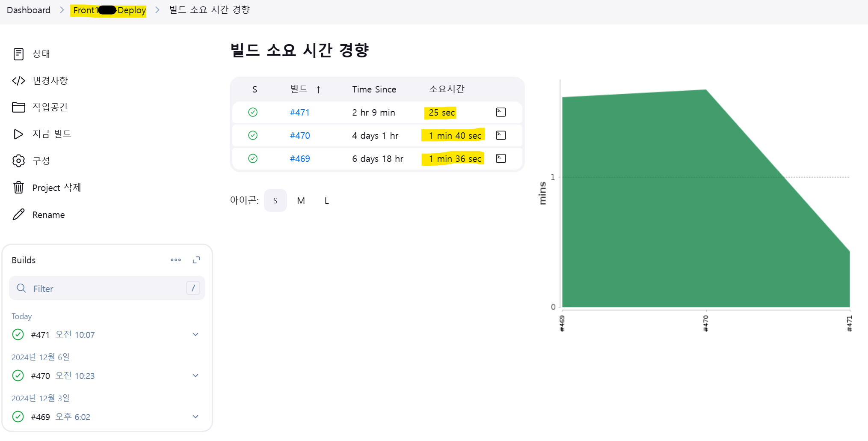Click the 지금 빌드 play icon
This screenshot has height=441, width=868.
point(18,134)
